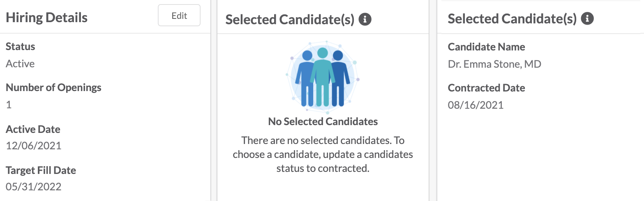Click the Edit button in Hiring Details

pyautogui.click(x=179, y=16)
